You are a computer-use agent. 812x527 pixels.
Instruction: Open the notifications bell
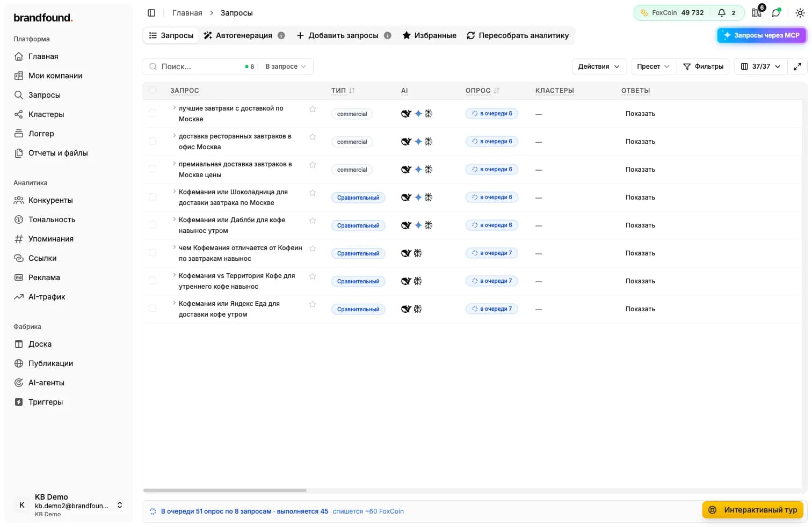pyautogui.click(x=722, y=13)
